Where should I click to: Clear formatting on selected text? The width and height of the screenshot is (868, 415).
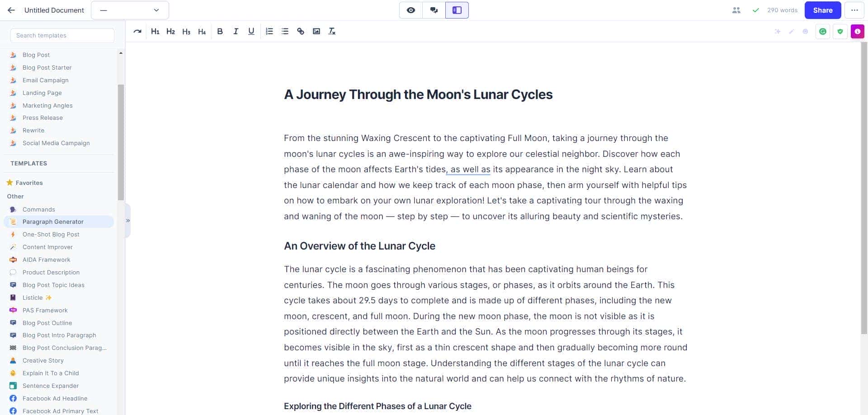332,31
